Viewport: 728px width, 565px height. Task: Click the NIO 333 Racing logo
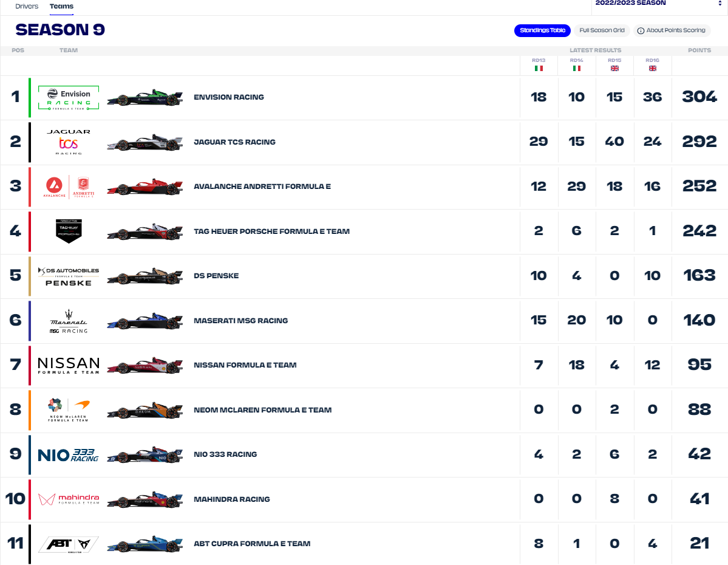pos(68,455)
